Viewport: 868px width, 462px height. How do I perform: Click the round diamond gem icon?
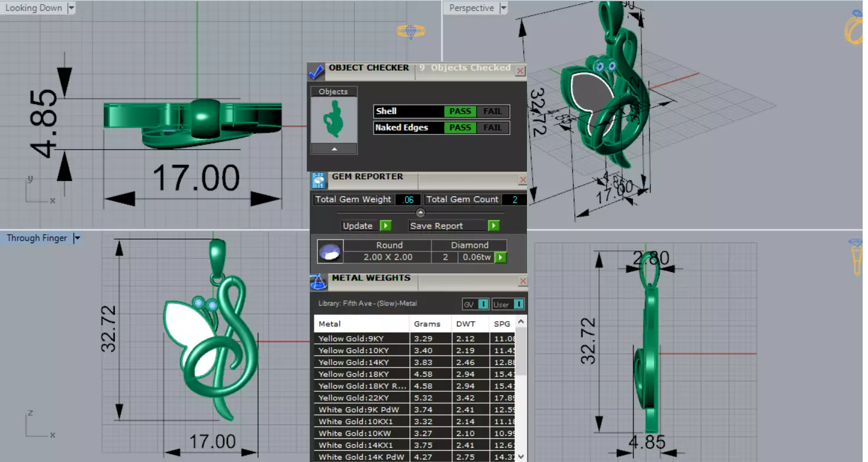point(329,251)
